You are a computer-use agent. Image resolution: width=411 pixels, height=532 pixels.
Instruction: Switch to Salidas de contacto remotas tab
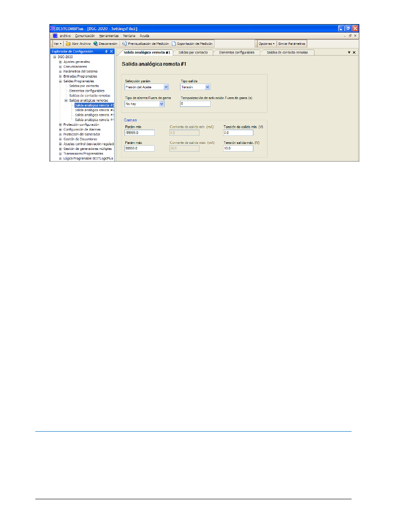point(287,53)
